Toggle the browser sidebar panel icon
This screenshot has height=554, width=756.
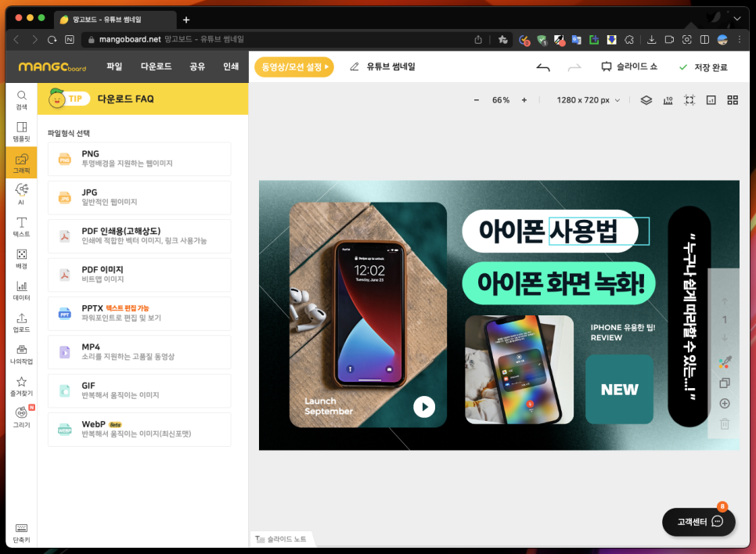704,40
